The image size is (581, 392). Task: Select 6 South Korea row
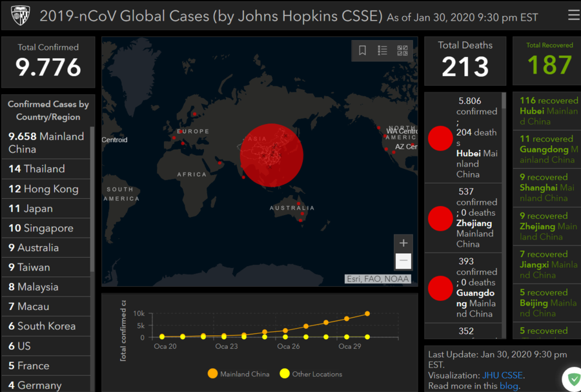coord(46,326)
